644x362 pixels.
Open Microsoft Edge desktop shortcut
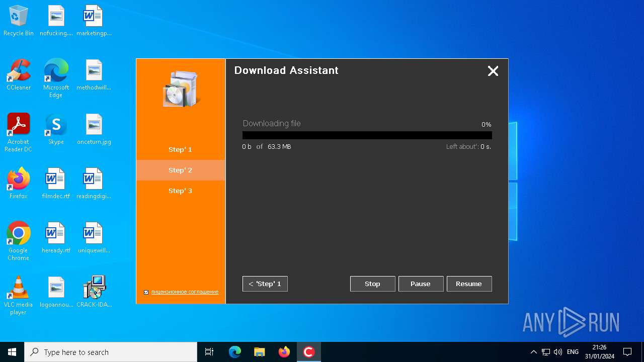click(56, 79)
